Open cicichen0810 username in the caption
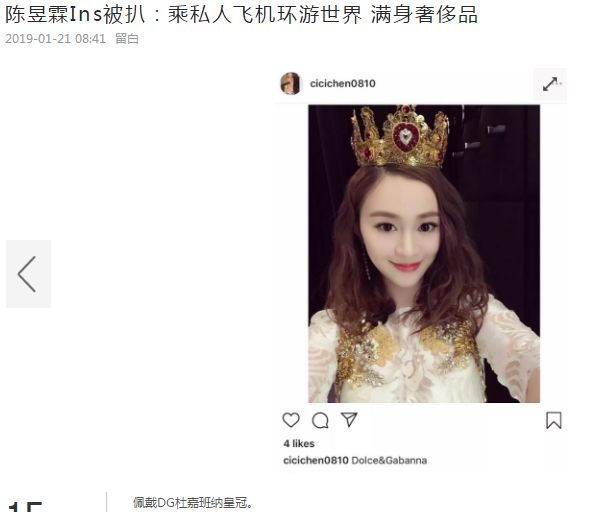604x512 pixels. 316,460
